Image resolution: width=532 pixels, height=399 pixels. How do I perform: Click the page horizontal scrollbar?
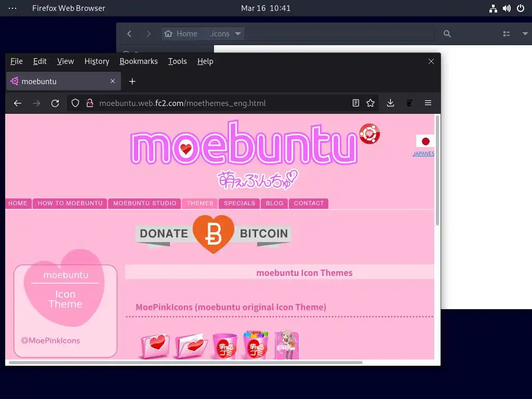click(185, 362)
